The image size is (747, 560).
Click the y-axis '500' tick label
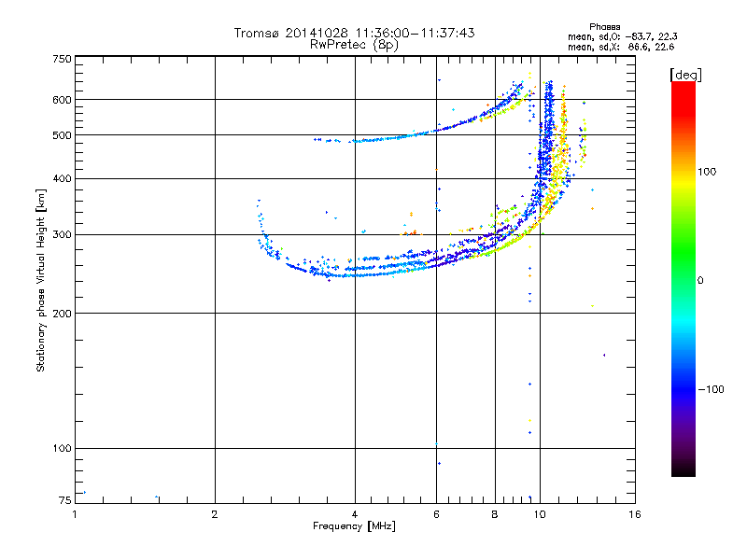point(63,135)
